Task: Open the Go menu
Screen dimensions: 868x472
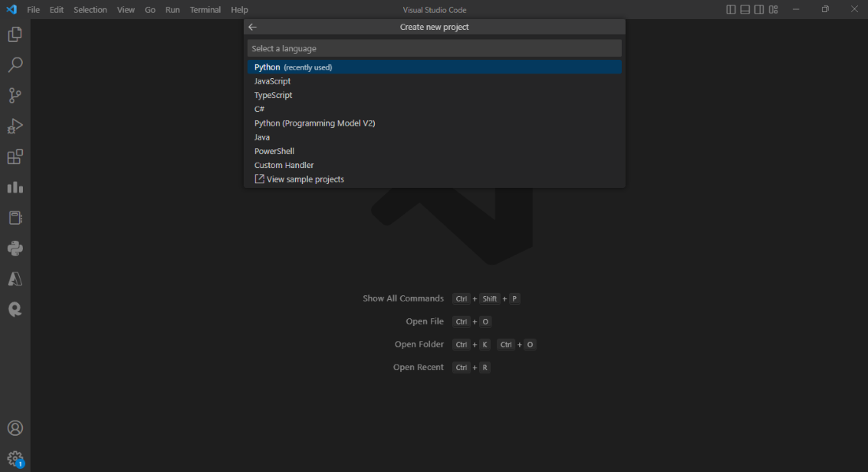Action: [150, 9]
